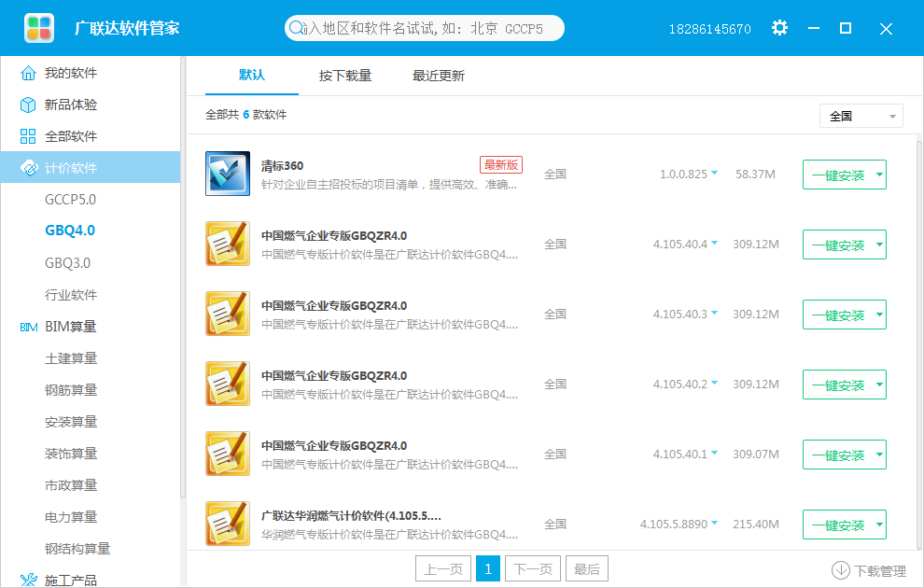The image size is (924, 588).
Task: Click the BIM icon beside BIM算量
Action: 29,327
